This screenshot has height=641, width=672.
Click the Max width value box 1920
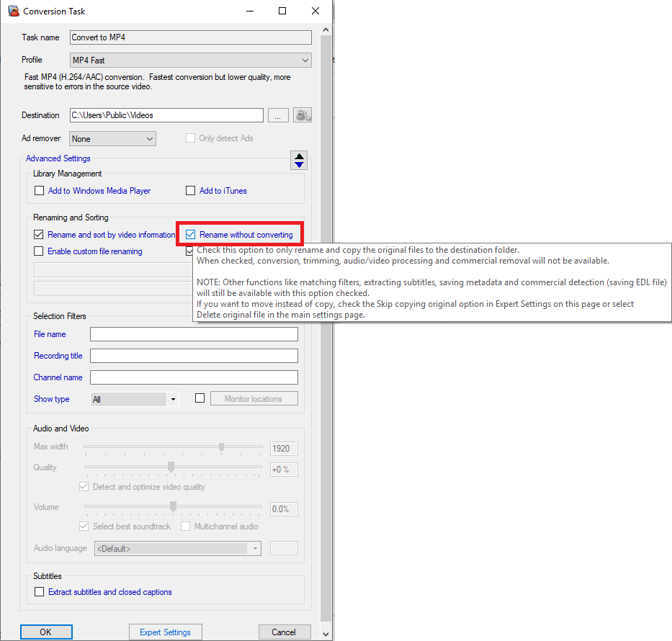coord(284,449)
